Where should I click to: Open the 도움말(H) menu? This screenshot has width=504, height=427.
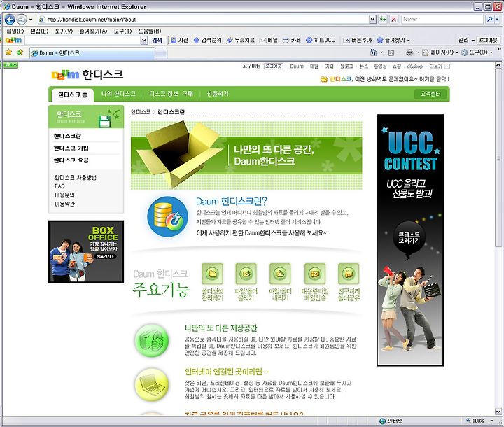(150, 31)
